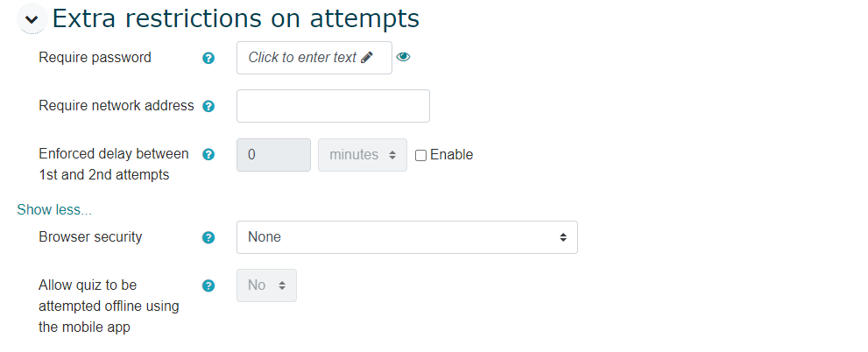Tick the Enable checkbox for enforced delay

click(421, 156)
